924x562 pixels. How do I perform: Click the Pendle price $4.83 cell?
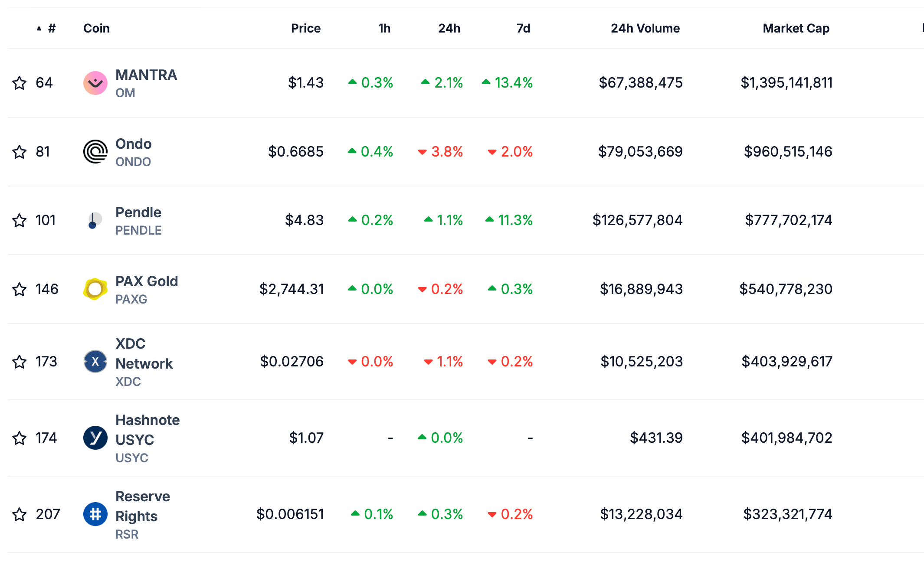(304, 220)
